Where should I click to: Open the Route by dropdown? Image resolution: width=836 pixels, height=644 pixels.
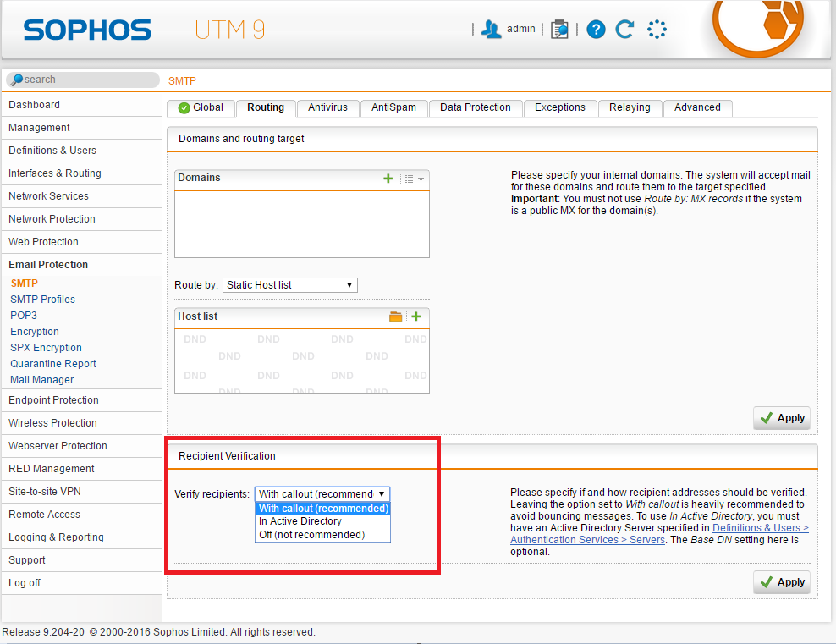[290, 285]
